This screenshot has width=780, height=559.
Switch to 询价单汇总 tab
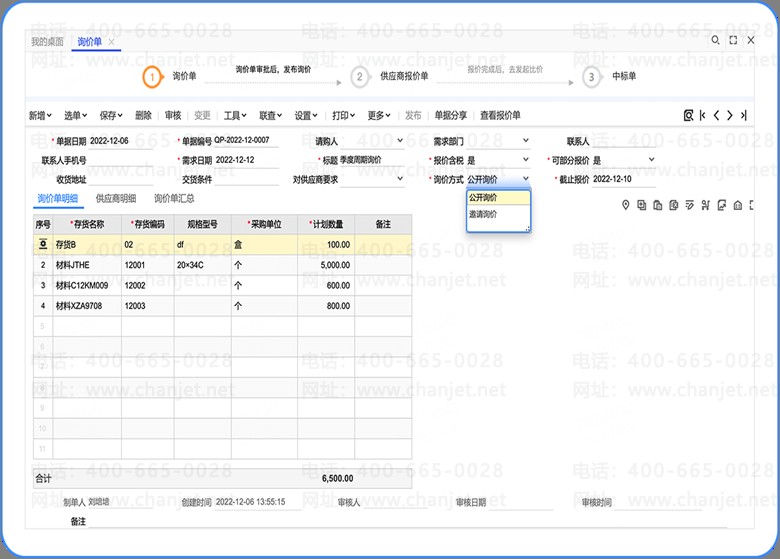pos(174,199)
